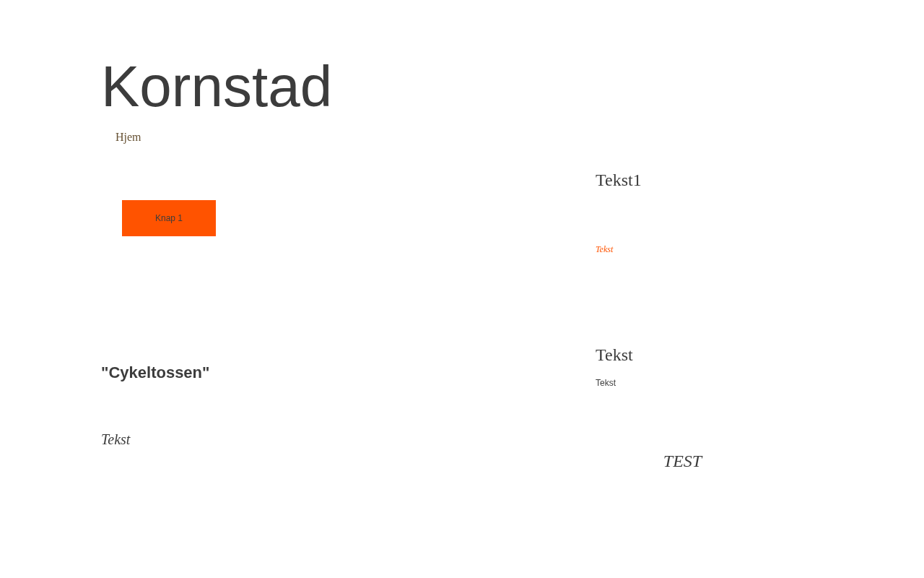Go to the Hjem page
This screenshot has width=924, height=578.
tap(128, 137)
